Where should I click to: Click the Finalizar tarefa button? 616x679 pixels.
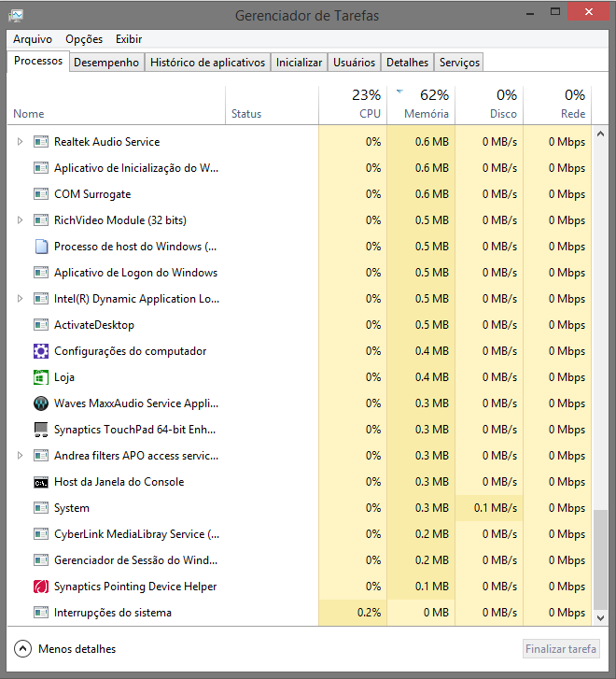tap(561, 649)
